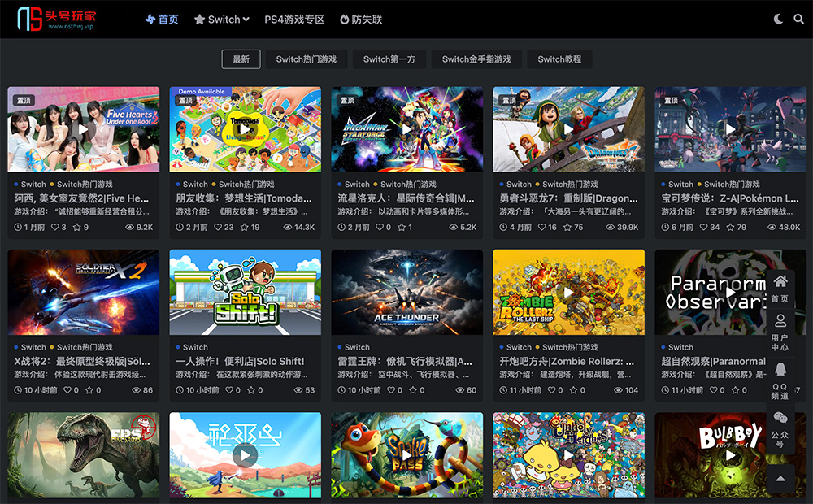Image resolution: width=813 pixels, height=504 pixels.
Task: Click heart icon on Megaman Starforce card
Action: point(380,227)
